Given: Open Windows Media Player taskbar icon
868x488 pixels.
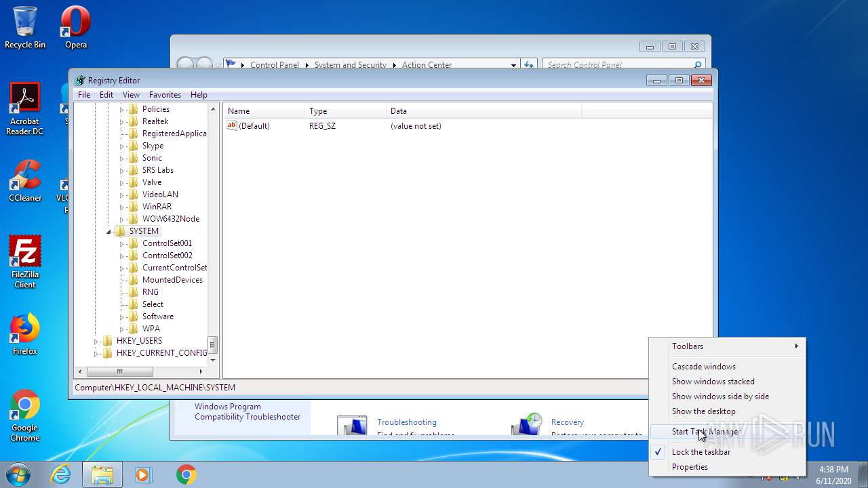Looking at the screenshot, I should [x=143, y=474].
